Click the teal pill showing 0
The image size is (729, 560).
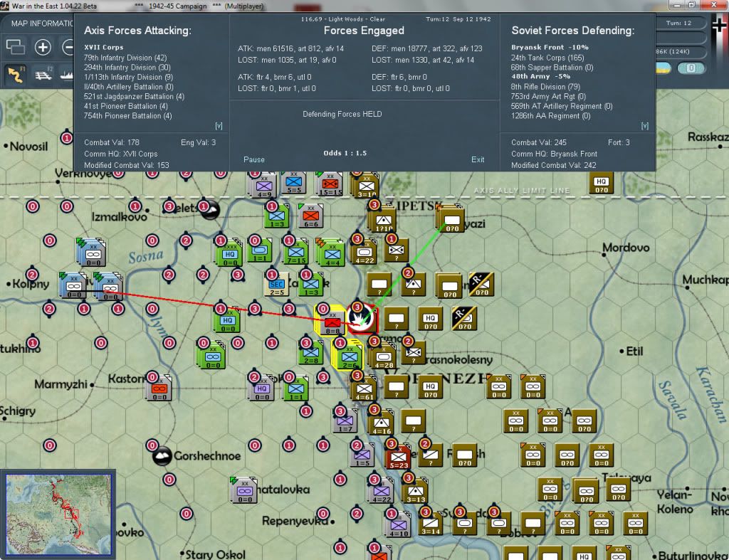(691, 68)
